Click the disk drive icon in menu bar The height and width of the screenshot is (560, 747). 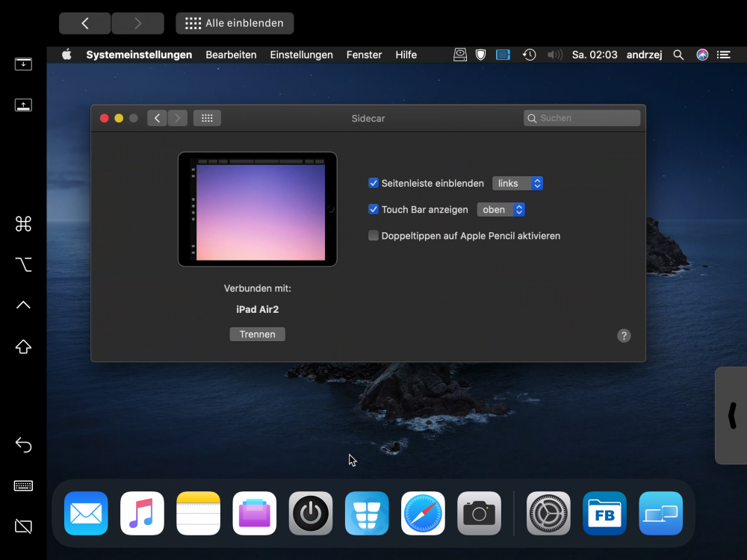tap(459, 55)
